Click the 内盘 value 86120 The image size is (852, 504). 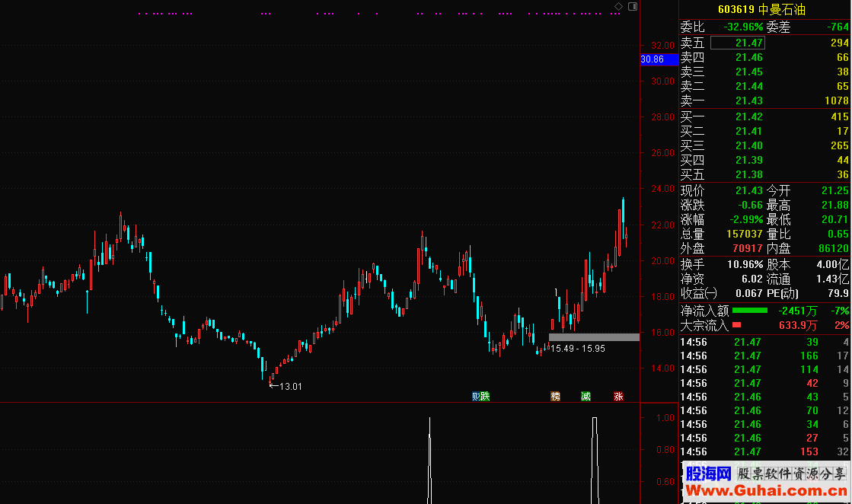tap(834, 248)
